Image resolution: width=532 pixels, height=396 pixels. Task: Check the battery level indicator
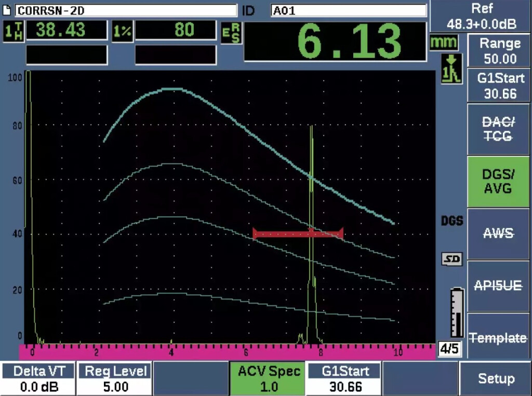pyautogui.click(x=456, y=313)
